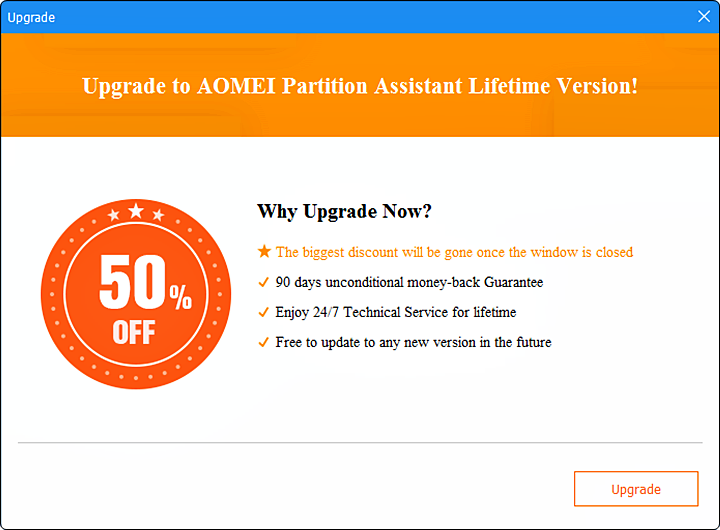The height and width of the screenshot is (530, 720).
Task: Click the 90 days money-back Guarantee line
Action: pos(409,282)
